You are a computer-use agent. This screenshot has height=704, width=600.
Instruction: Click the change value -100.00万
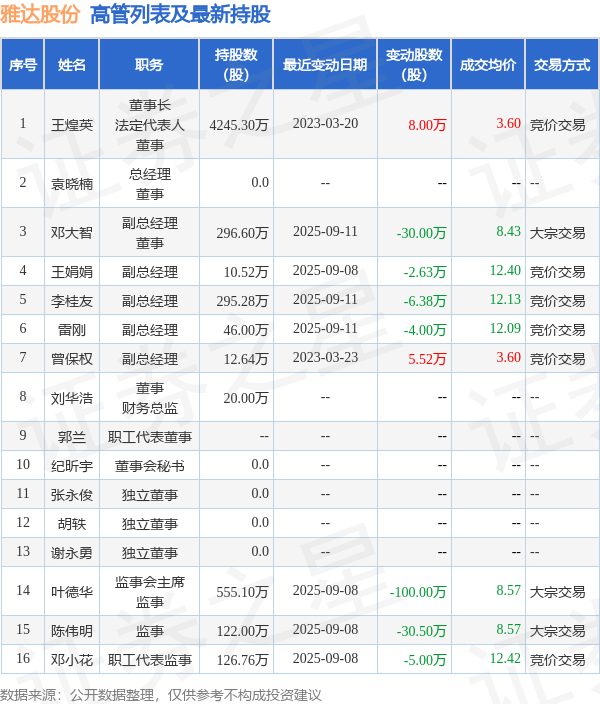[418, 592]
